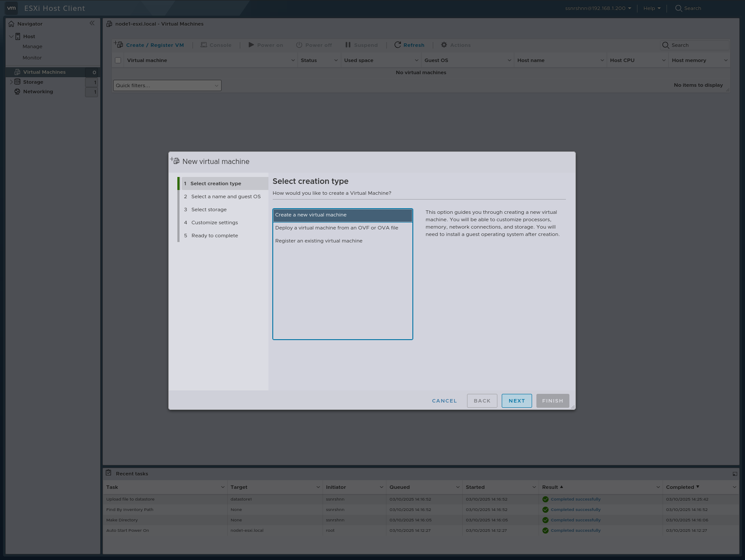
Task: Click the Refresh icon on the VM toolbar
Action: coord(398,45)
